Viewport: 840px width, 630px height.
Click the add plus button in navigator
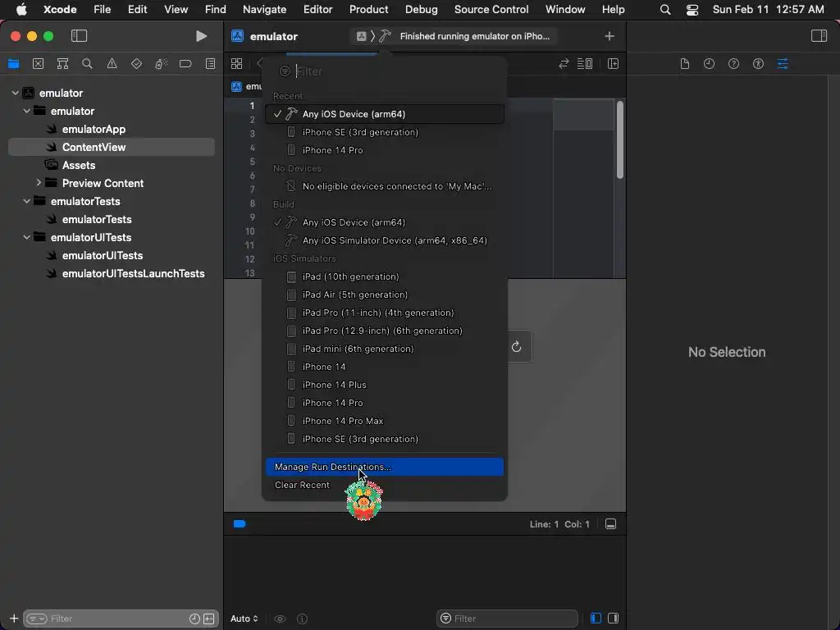pos(14,619)
